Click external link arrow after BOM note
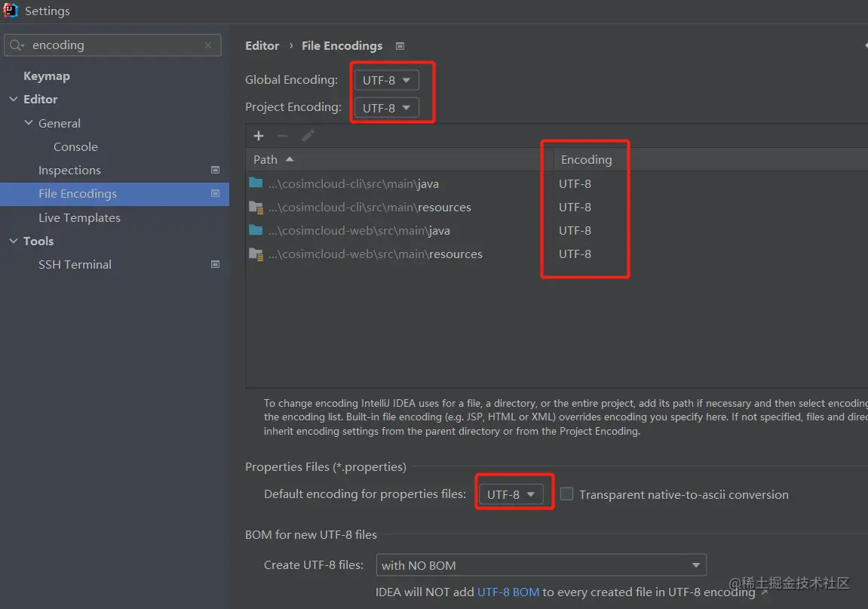The image size is (868, 609). (x=765, y=592)
